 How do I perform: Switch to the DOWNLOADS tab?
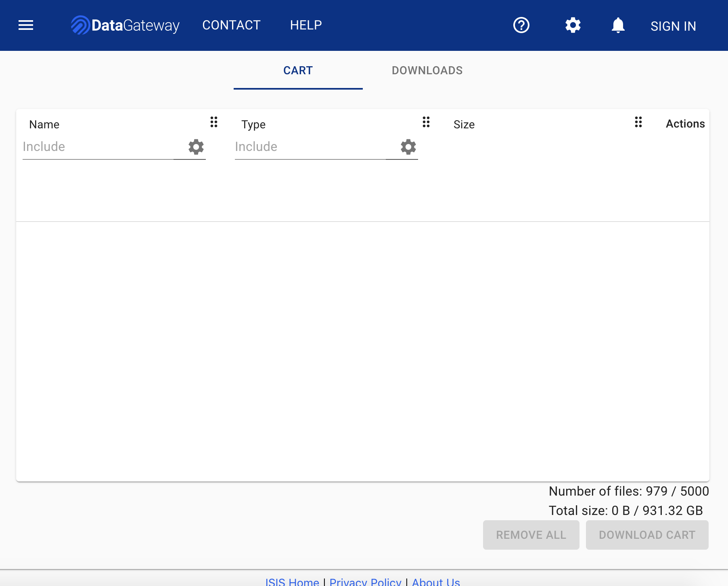click(427, 71)
